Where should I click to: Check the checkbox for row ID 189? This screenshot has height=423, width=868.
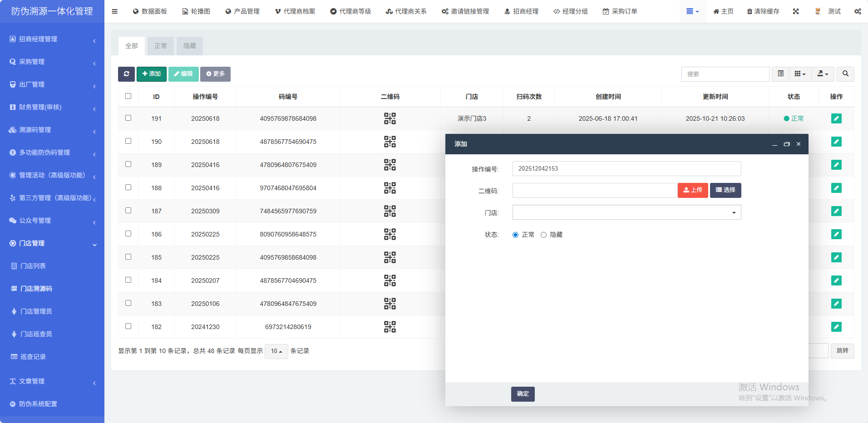pos(128,164)
